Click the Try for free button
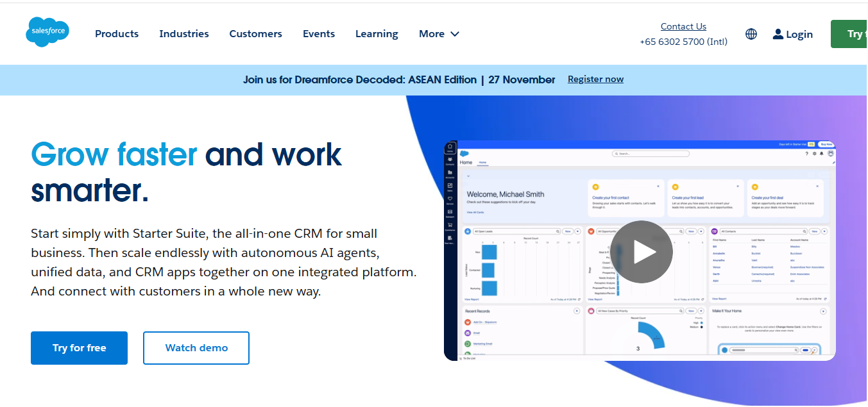Viewport: 868px width, 407px height. [79, 347]
